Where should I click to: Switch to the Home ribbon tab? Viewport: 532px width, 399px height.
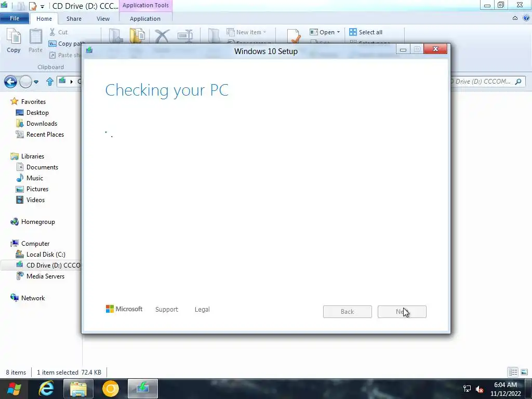pyautogui.click(x=44, y=19)
